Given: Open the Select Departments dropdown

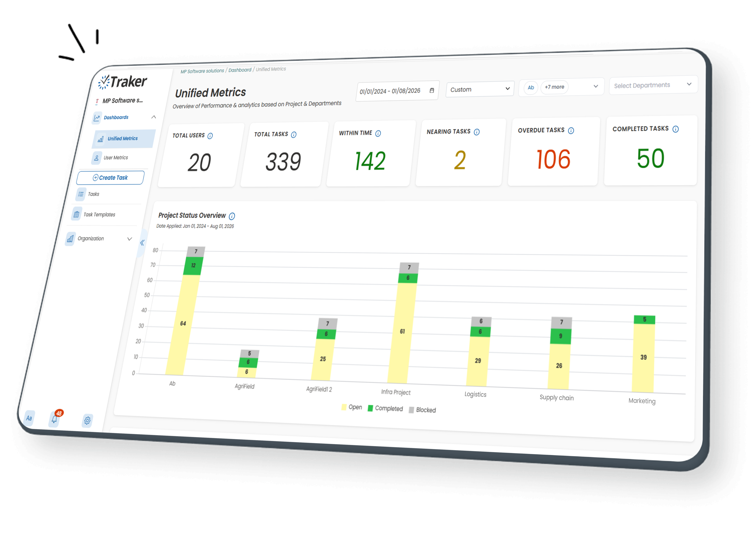Looking at the screenshot, I should pos(653,85).
